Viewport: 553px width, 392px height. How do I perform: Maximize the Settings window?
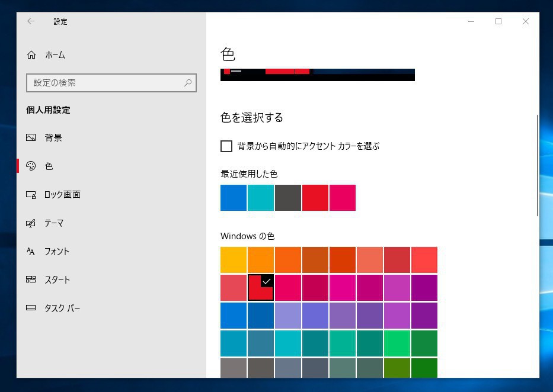498,21
